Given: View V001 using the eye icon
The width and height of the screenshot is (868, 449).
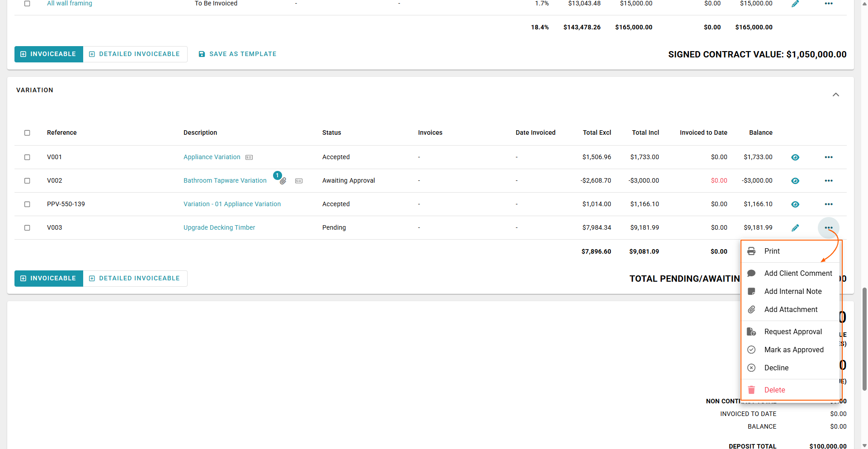Looking at the screenshot, I should 795,157.
